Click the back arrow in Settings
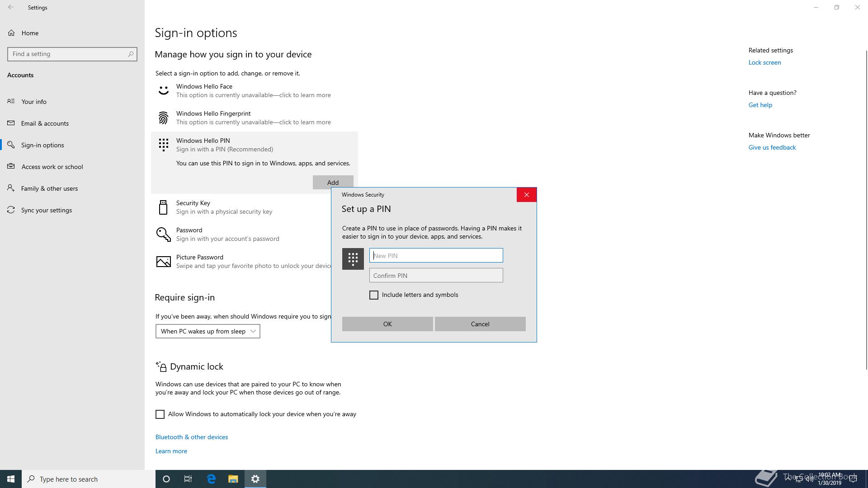Image resolution: width=868 pixels, height=488 pixels. click(x=11, y=7)
